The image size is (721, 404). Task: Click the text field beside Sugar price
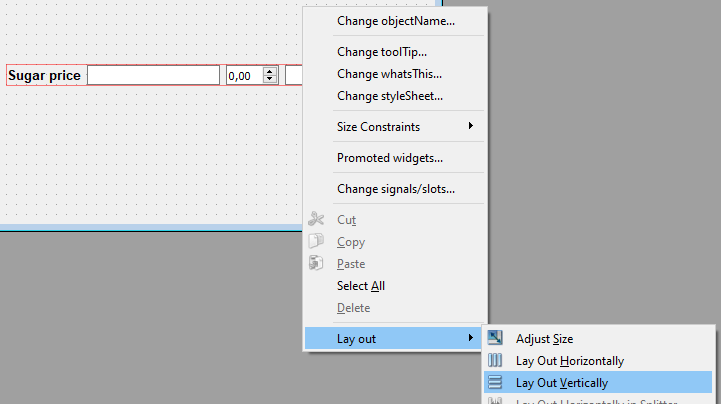click(153, 76)
